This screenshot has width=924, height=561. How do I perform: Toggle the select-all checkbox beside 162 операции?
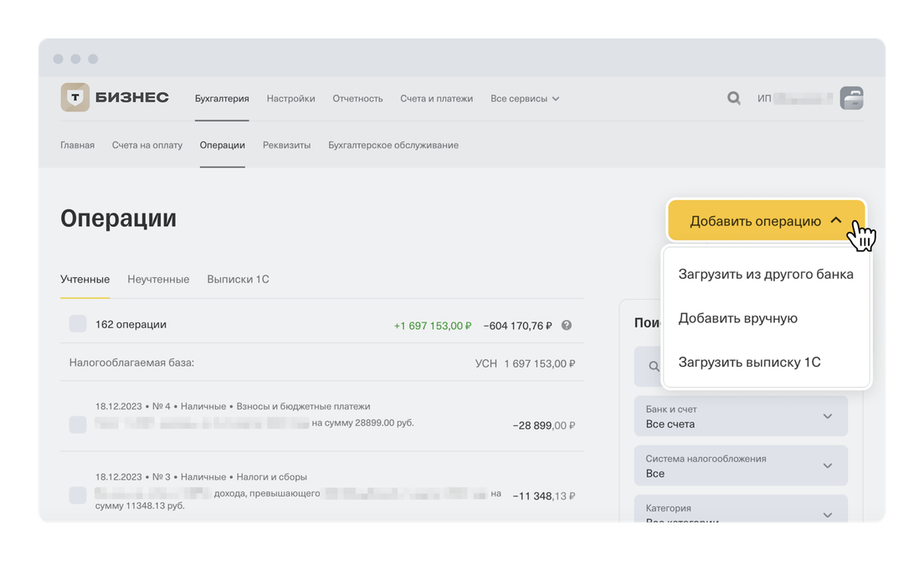(x=78, y=324)
